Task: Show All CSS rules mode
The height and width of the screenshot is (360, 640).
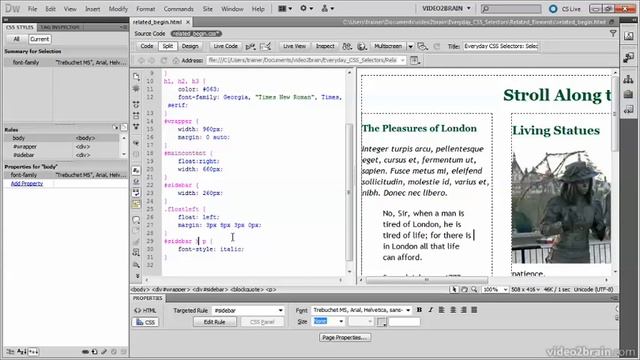Action: [x=16, y=39]
